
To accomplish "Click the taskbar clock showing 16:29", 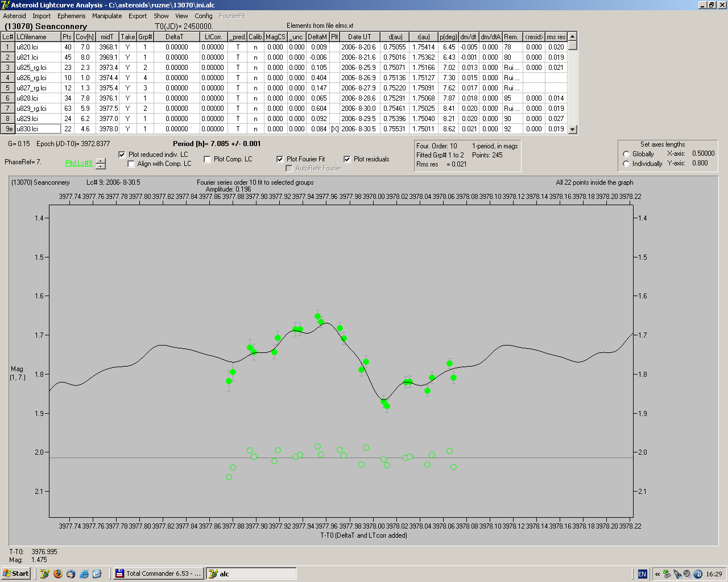I will click(714, 574).
